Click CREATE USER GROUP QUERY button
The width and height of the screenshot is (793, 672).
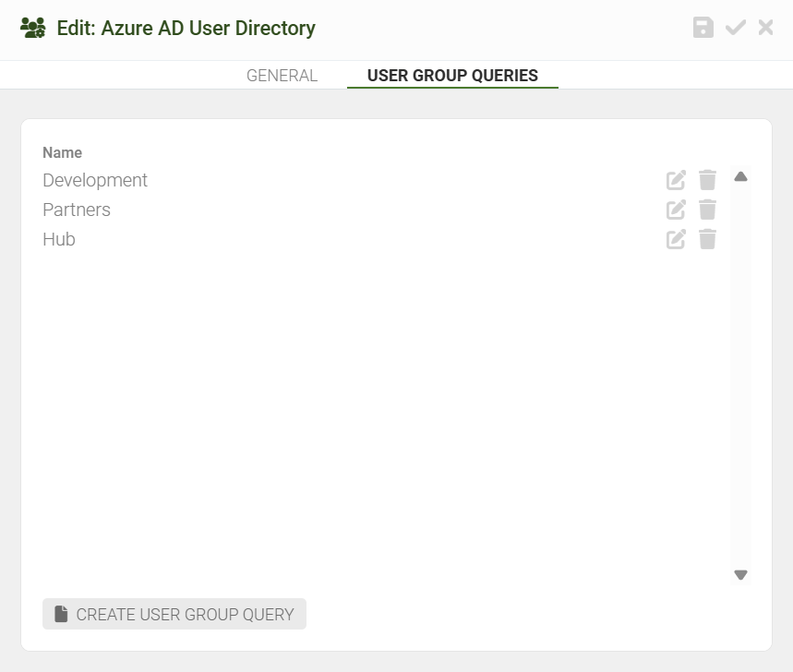click(x=174, y=614)
